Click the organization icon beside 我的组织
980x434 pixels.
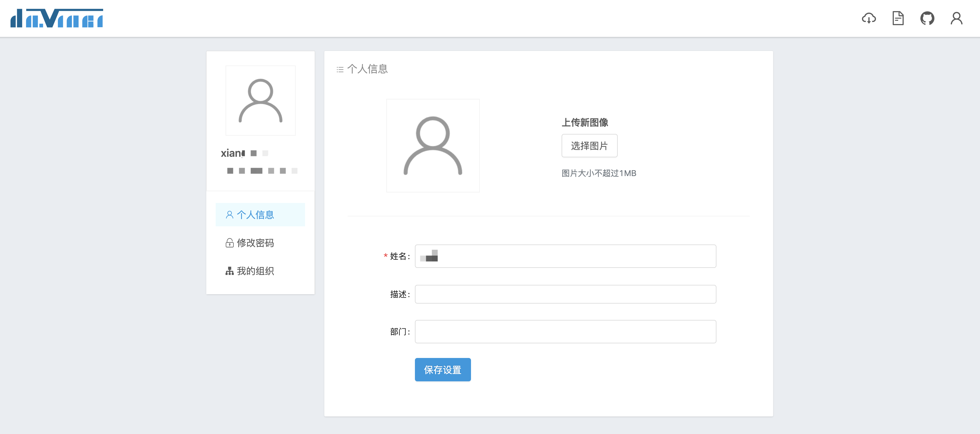pos(229,271)
